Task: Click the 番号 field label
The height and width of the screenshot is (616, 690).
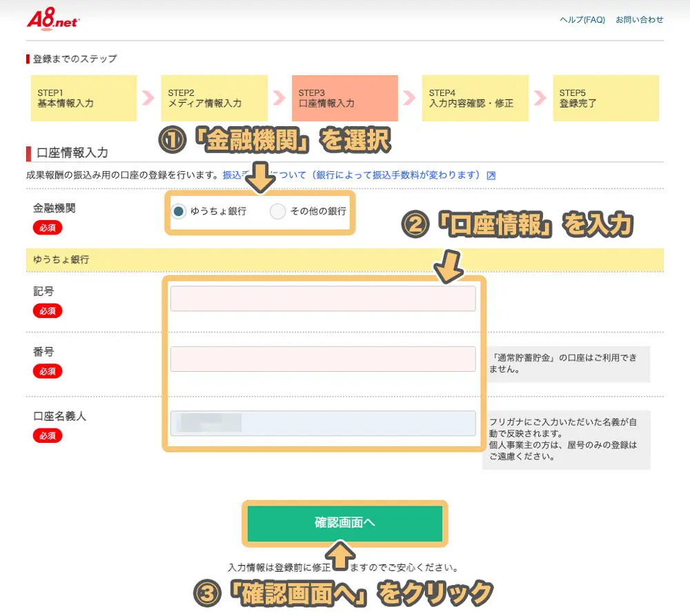Action: click(x=43, y=352)
